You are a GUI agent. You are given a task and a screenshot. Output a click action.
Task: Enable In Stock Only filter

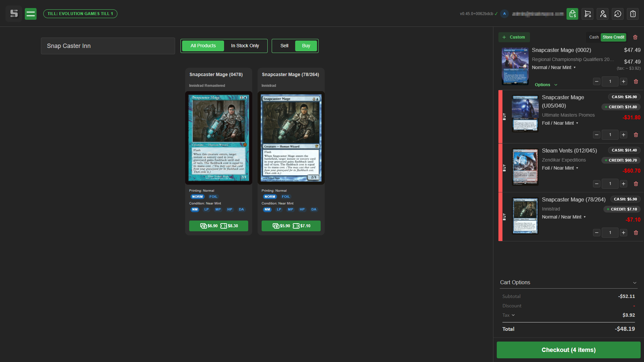coord(245,46)
